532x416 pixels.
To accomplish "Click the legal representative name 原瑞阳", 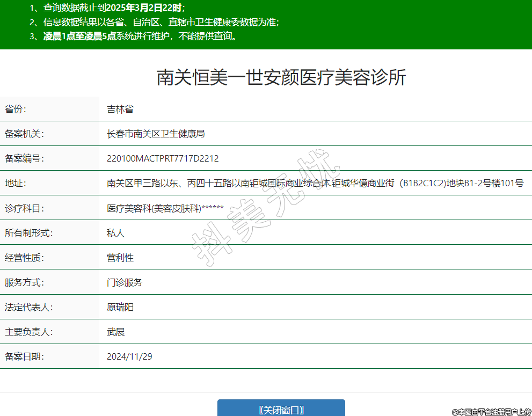I will (x=120, y=308).
